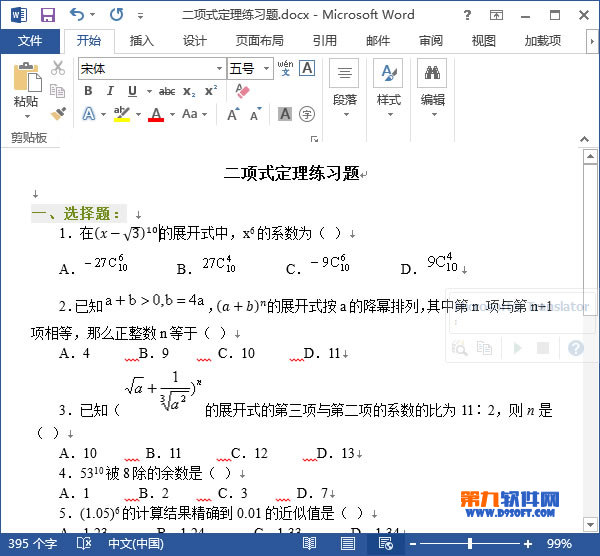The image size is (600, 556).
Task: Toggle superscript formatting
Action: pyautogui.click(x=211, y=91)
